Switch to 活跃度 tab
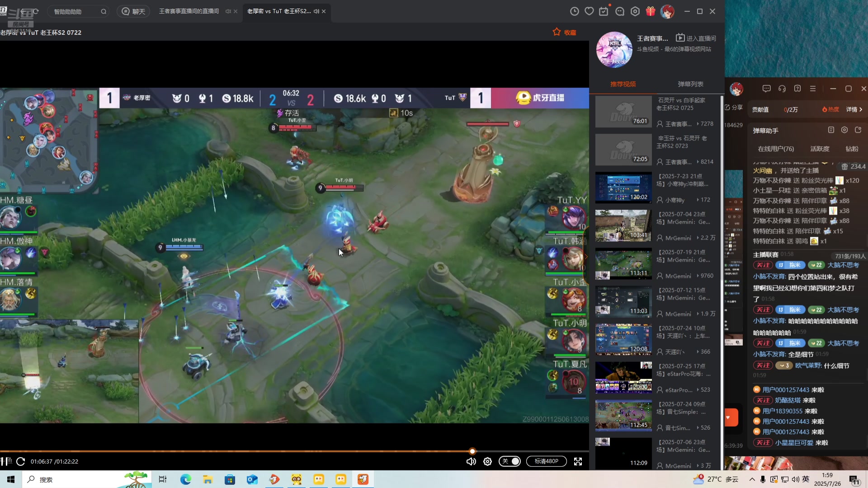This screenshot has width=868, height=488. coord(820,149)
